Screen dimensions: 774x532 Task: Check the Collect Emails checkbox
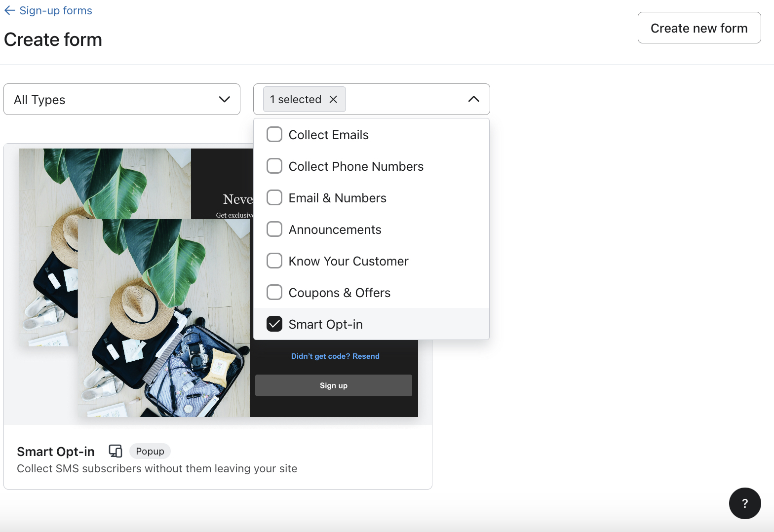(274, 135)
